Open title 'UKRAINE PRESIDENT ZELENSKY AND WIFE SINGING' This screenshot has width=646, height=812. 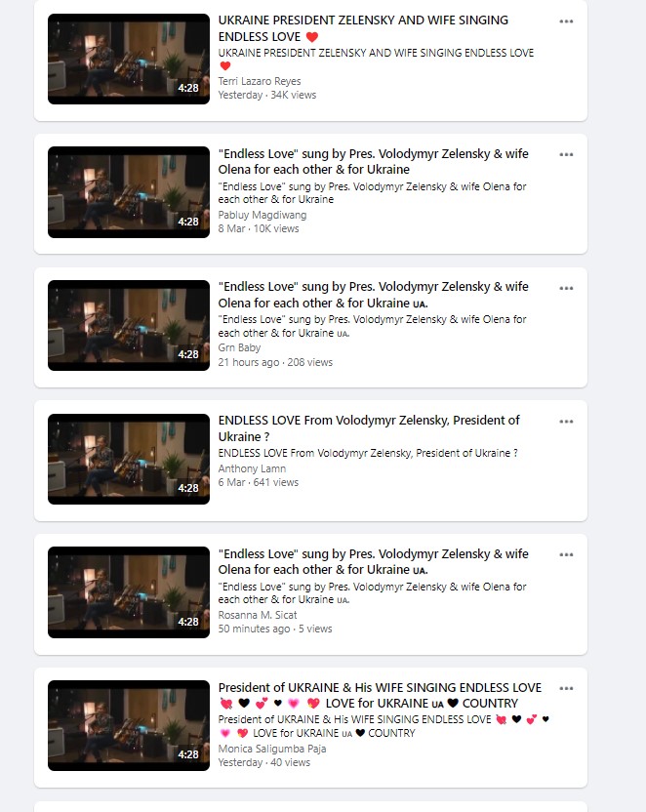point(363,20)
